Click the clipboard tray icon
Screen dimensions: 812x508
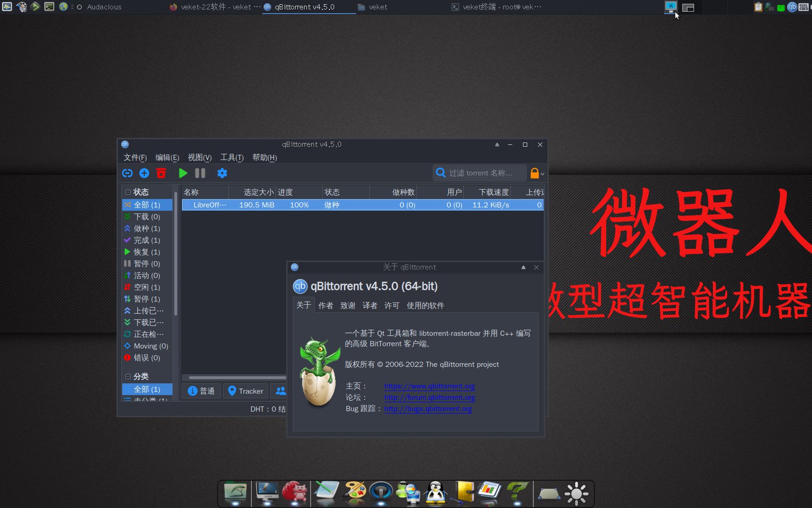pos(758,7)
